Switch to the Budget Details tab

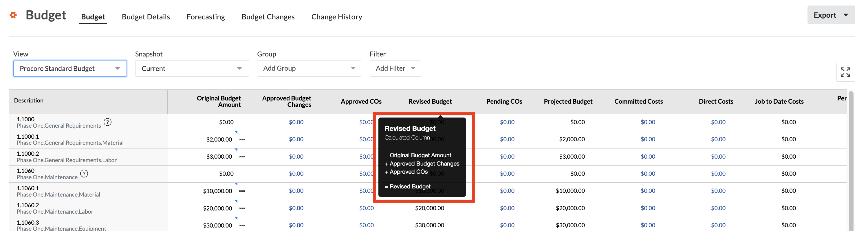146,16
